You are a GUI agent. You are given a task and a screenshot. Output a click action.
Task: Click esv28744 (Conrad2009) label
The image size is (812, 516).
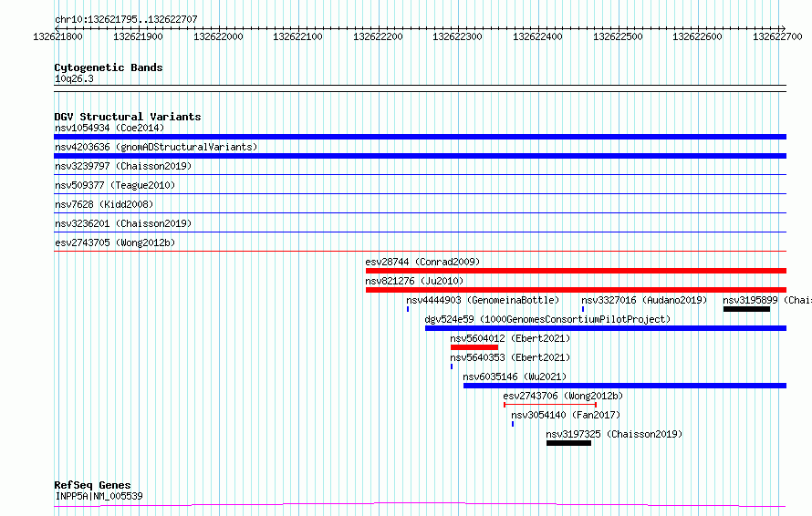tap(422, 262)
